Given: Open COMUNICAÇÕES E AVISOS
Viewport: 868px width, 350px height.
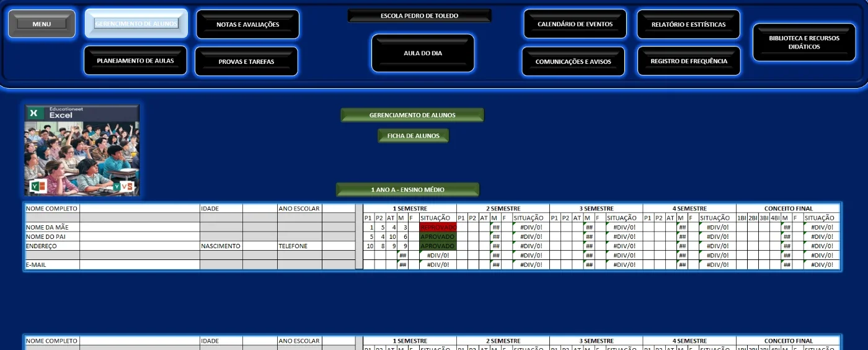Looking at the screenshot, I should click(x=573, y=61).
